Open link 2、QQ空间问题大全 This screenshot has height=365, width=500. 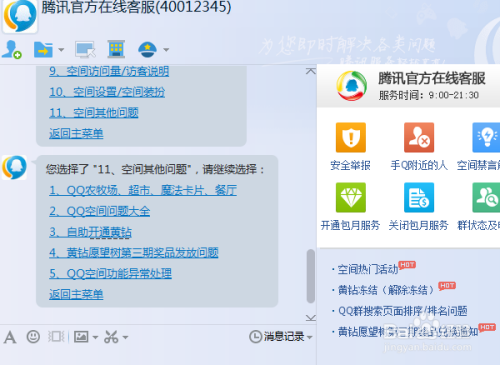(99, 211)
